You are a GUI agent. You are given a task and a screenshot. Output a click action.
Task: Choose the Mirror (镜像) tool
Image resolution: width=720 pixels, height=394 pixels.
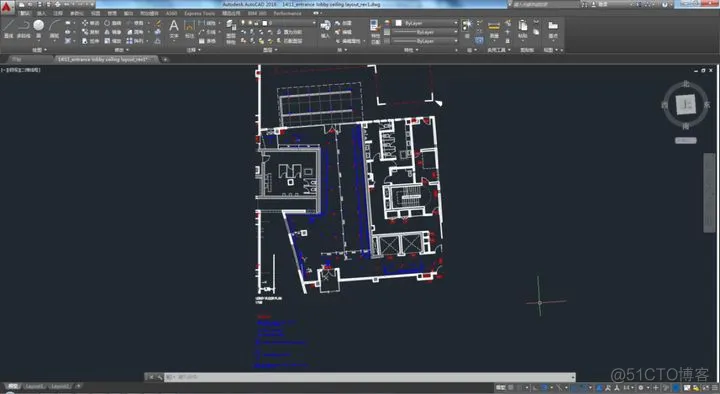tap(112, 32)
